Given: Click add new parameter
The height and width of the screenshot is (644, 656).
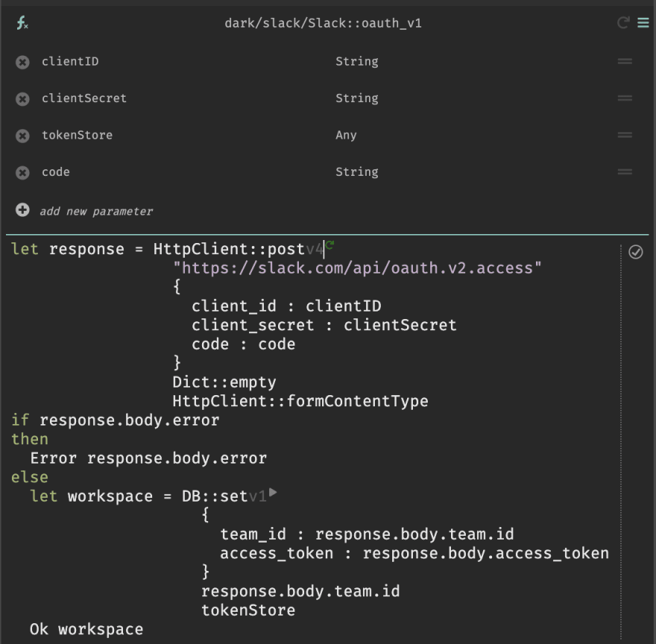Looking at the screenshot, I should click(96, 212).
